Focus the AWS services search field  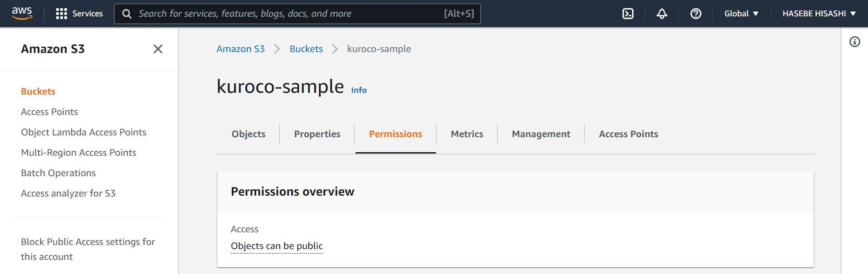coord(297,14)
